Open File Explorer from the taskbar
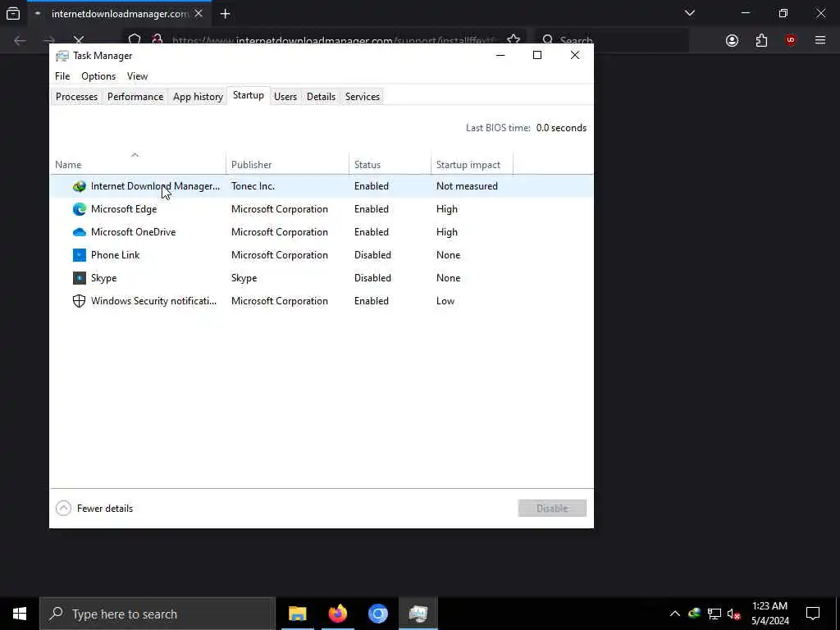The width and height of the screenshot is (840, 630). click(x=297, y=614)
